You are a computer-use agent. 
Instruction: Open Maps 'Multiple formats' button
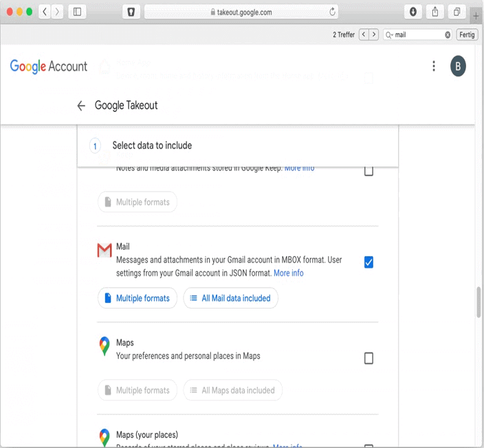pos(137,390)
